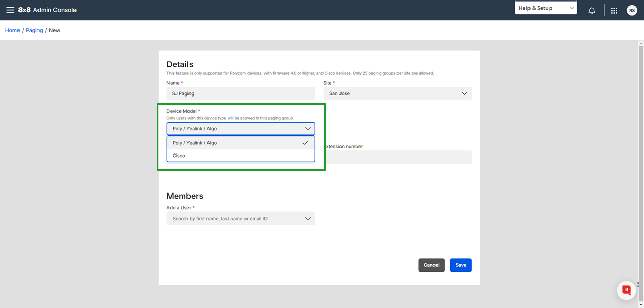Open the Add a User search dropdown
The height and width of the screenshot is (308, 644).
[x=241, y=219]
